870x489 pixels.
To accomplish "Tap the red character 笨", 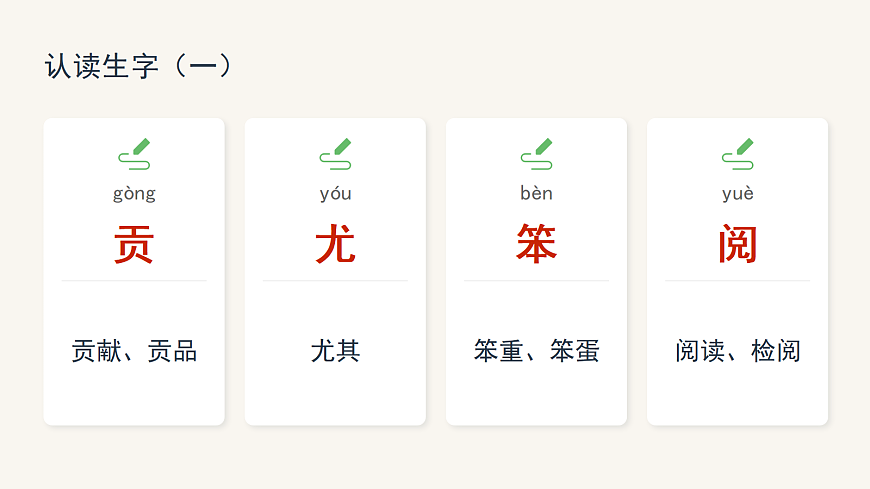I will click(536, 244).
